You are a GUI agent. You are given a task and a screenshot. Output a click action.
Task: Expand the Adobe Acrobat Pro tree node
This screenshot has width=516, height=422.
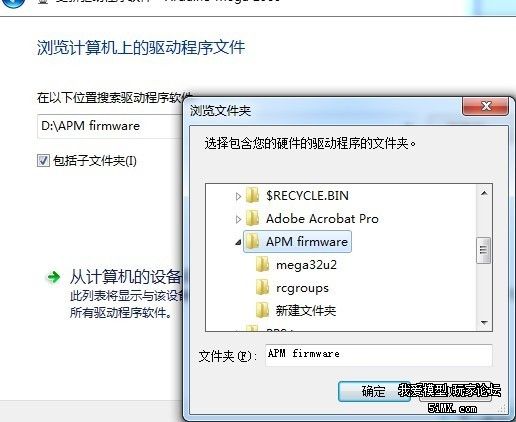point(238,219)
